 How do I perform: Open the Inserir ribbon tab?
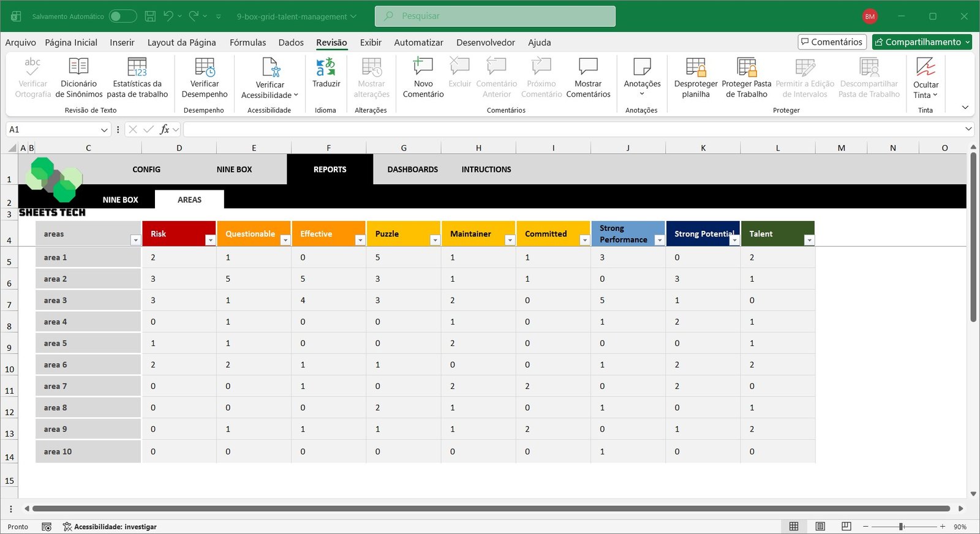(x=122, y=42)
